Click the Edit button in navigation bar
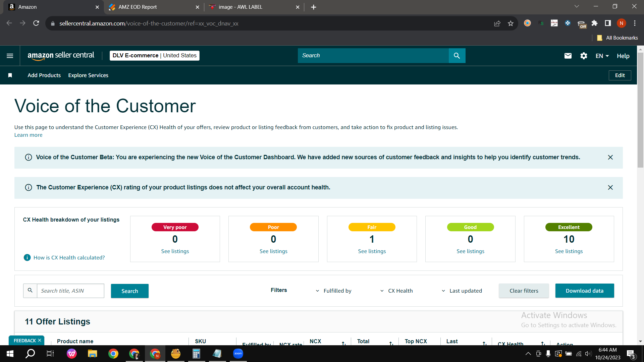The image size is (644, 362). coord(620,75)
